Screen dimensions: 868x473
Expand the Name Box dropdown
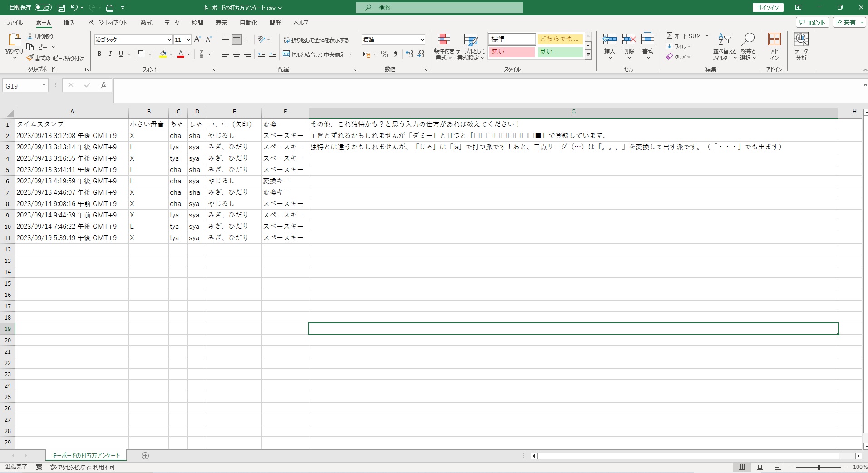point(44,85)
